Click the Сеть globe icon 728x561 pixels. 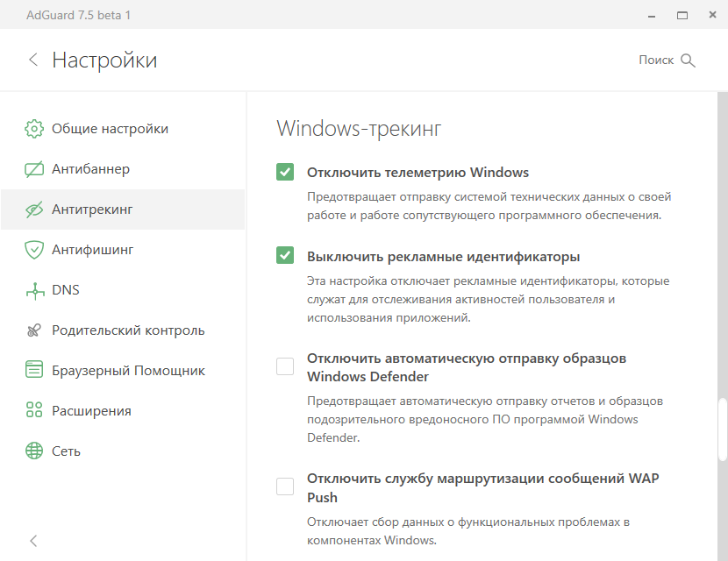(34, 451)
